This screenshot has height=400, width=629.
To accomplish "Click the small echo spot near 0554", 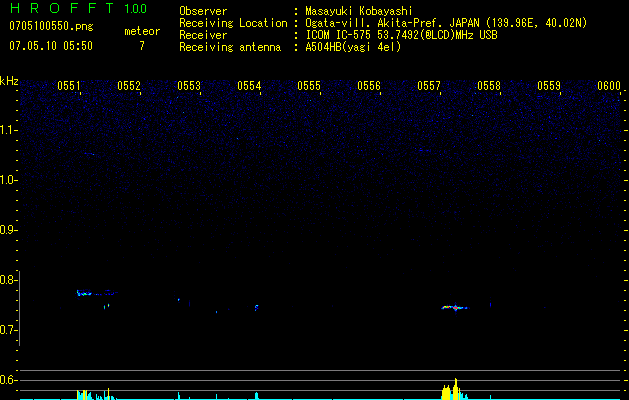I will click(x=256, y=308).
